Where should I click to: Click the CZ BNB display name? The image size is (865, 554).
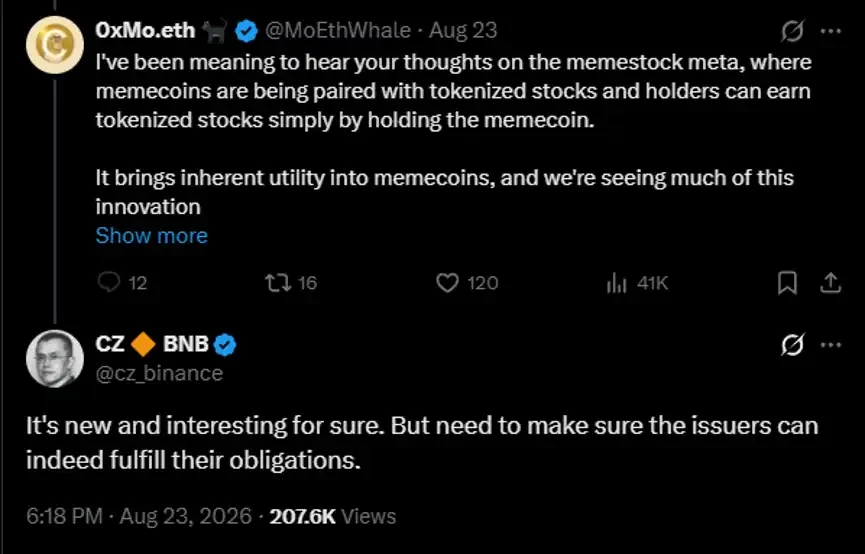click(x=152, y=344)
